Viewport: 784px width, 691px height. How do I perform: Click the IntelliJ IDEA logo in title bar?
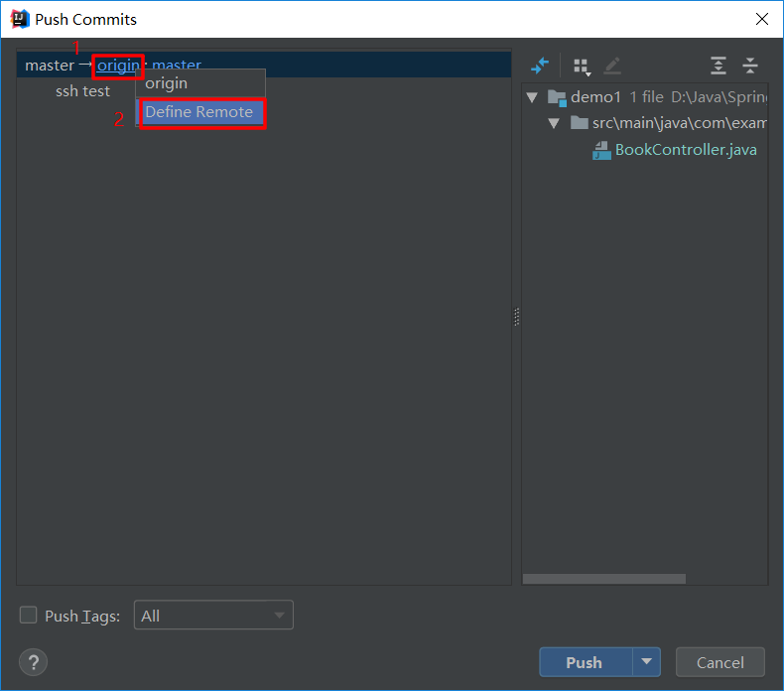pos(20,19)
